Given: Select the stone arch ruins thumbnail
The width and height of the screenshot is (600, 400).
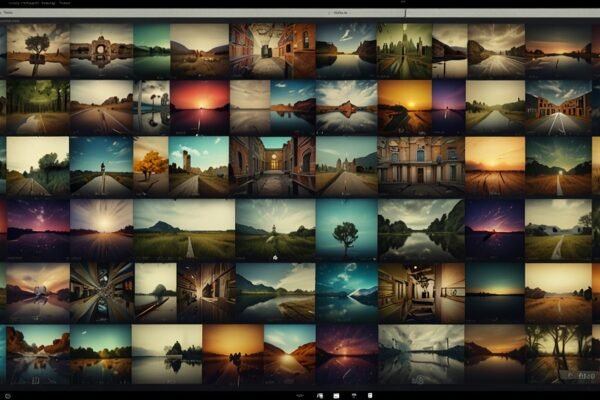Looking at the screenshot, I should pyautogui.click(x=101, y=50).
